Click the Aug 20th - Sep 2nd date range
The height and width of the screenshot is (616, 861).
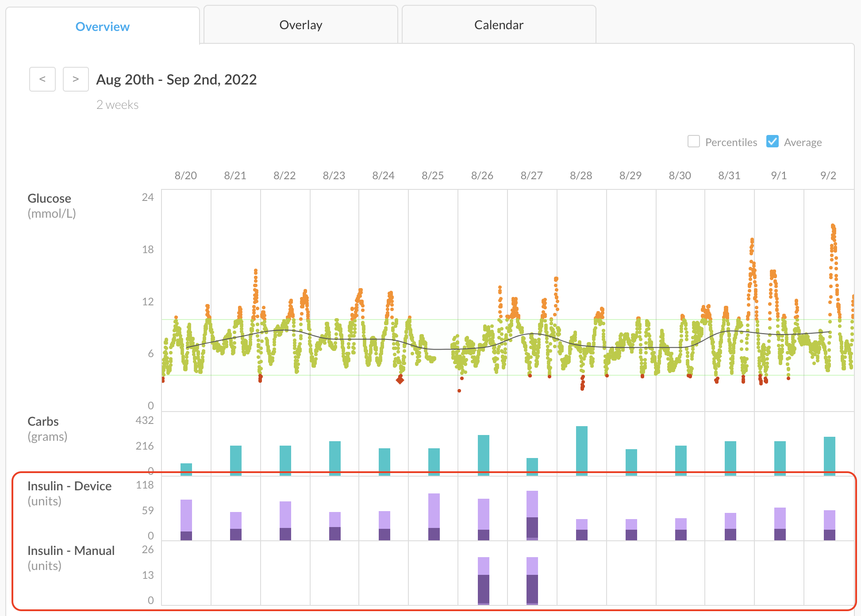click(176, 80)
